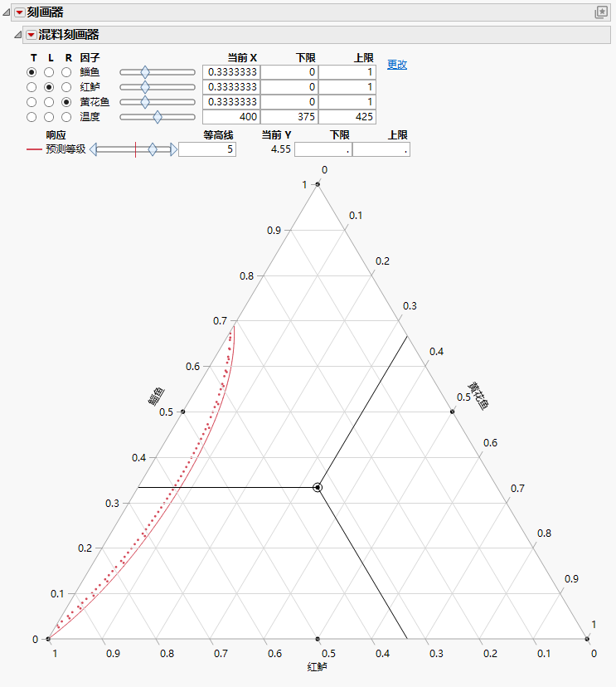Click the 0.5 marker on right edge
This screenshot has width=616, height=687.
[x=453, y=412]
